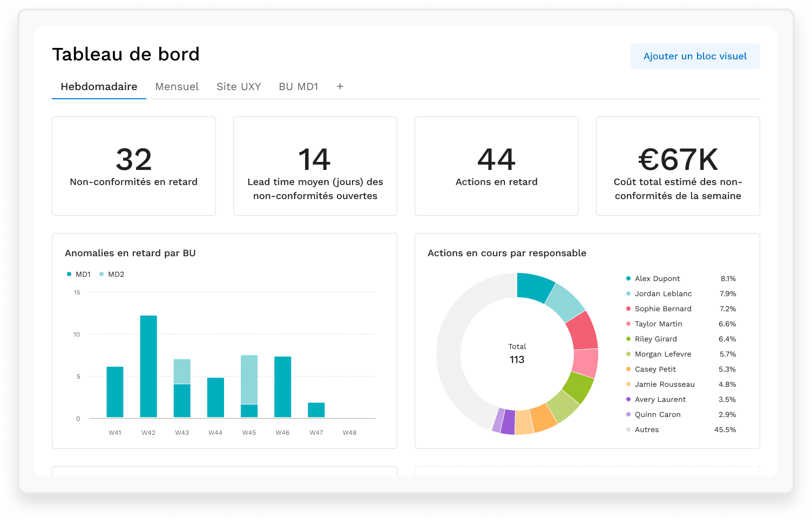Click the W48 axis label
Screen dimensions: 812x520
click(349, 433)
